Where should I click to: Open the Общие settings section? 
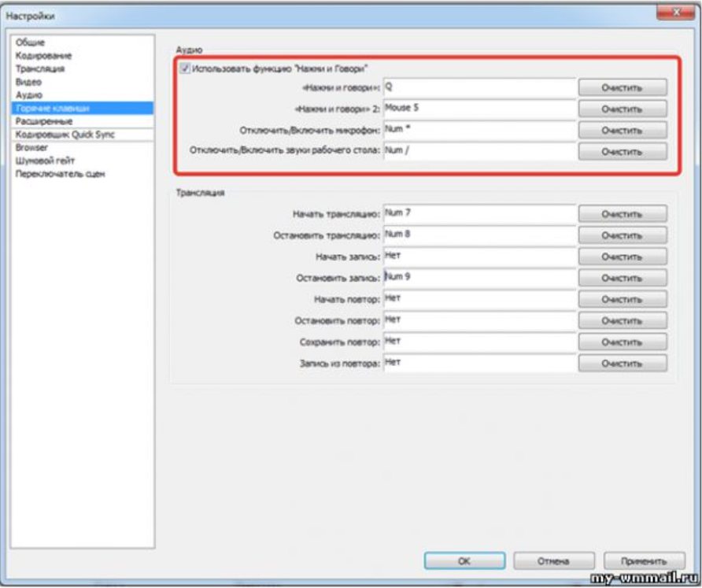(x=30, y=43)
